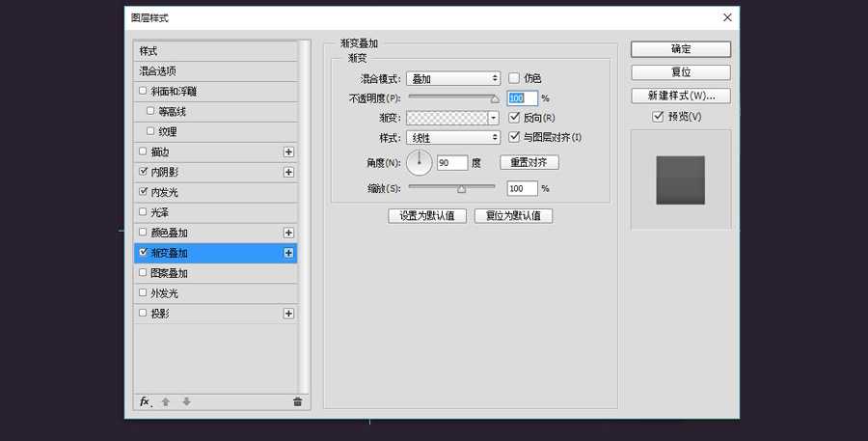
Task: Toggle the 预览(V) preview checkbox
Action: click(x=658, y=117)
